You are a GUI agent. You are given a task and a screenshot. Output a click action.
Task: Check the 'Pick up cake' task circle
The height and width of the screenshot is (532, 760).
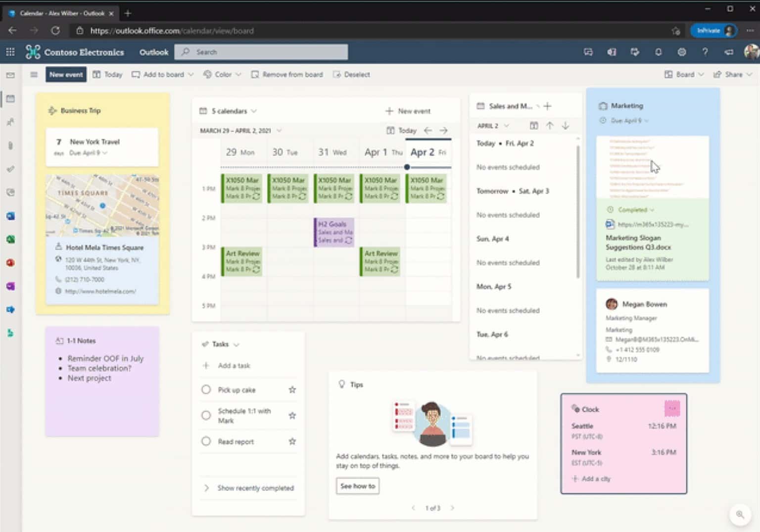click(x=206, y=389)
